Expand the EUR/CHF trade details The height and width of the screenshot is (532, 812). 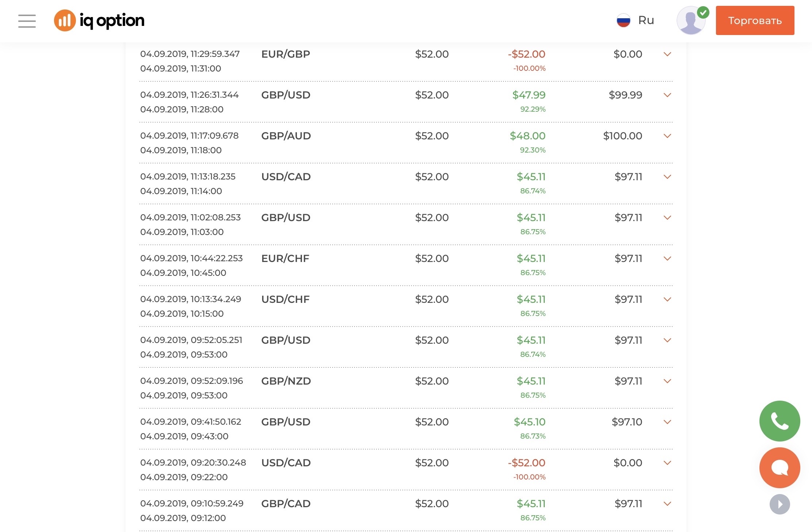pos(667,259)
